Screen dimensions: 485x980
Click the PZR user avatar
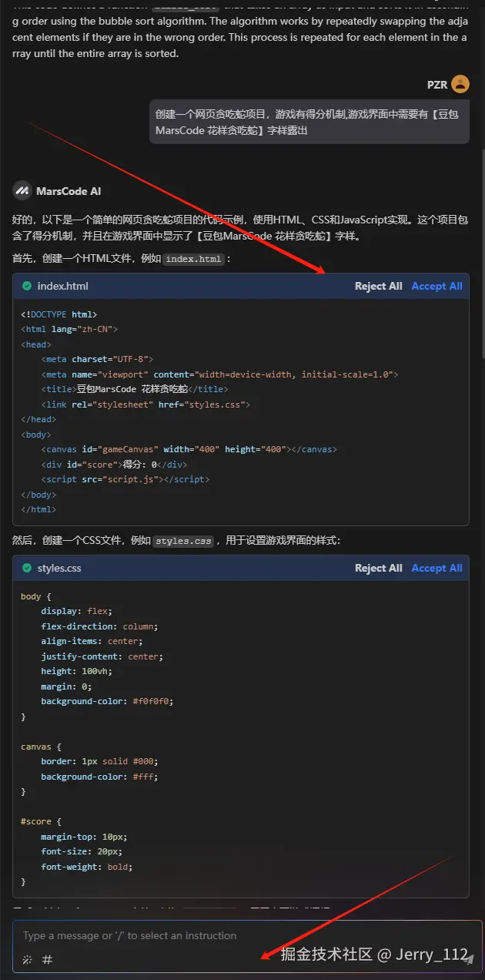pyautogui.click(x=460, y=84)
